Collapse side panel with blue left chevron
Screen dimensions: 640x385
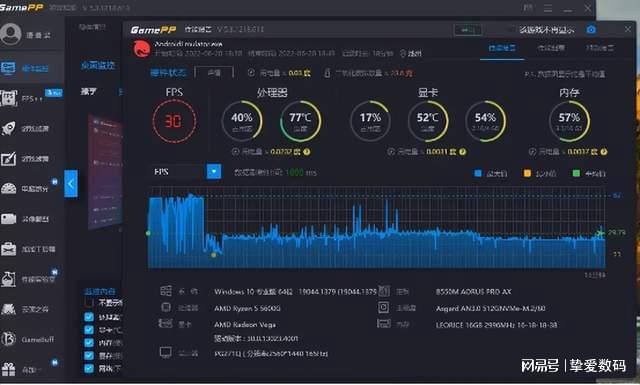(x=71, y=183)
